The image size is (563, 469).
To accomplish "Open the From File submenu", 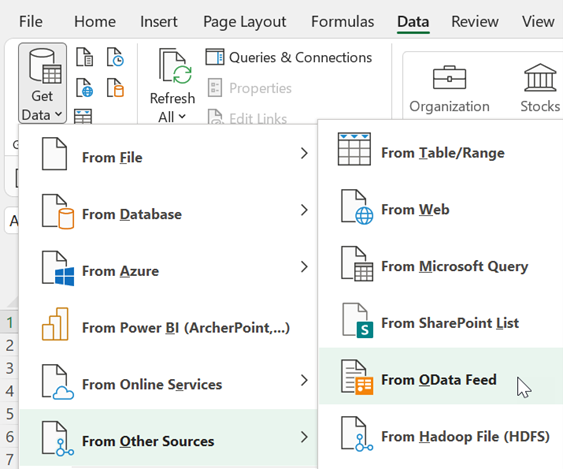I will (168, 154).
